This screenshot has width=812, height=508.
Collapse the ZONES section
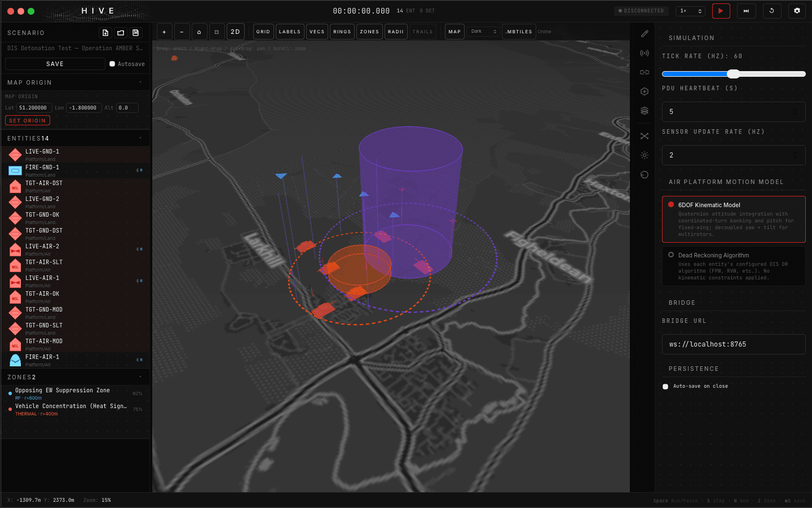click(x=140, y=377)
